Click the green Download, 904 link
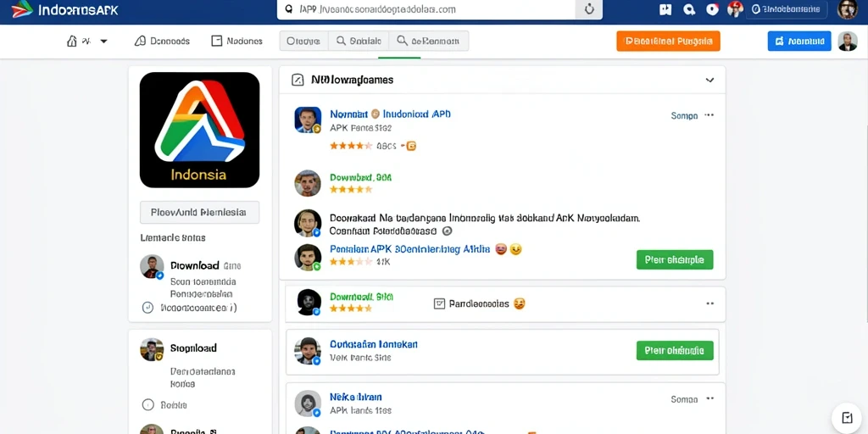868x434 pixels. [x=360, y=178]
